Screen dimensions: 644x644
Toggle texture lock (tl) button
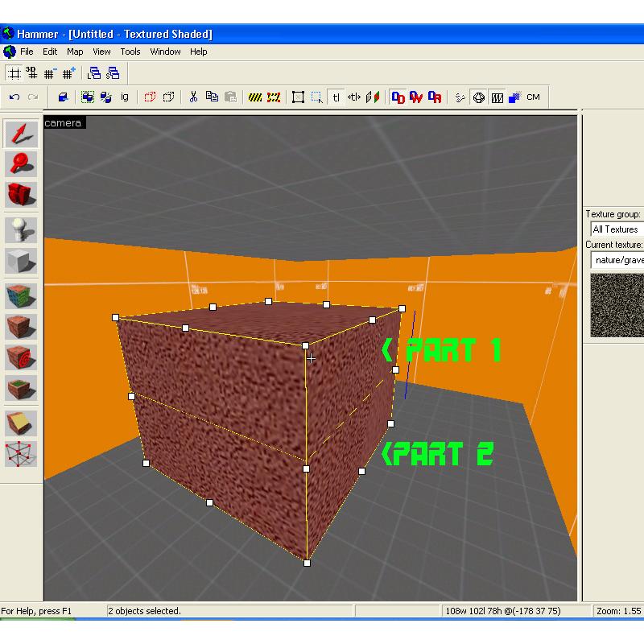tap(336, 97)
